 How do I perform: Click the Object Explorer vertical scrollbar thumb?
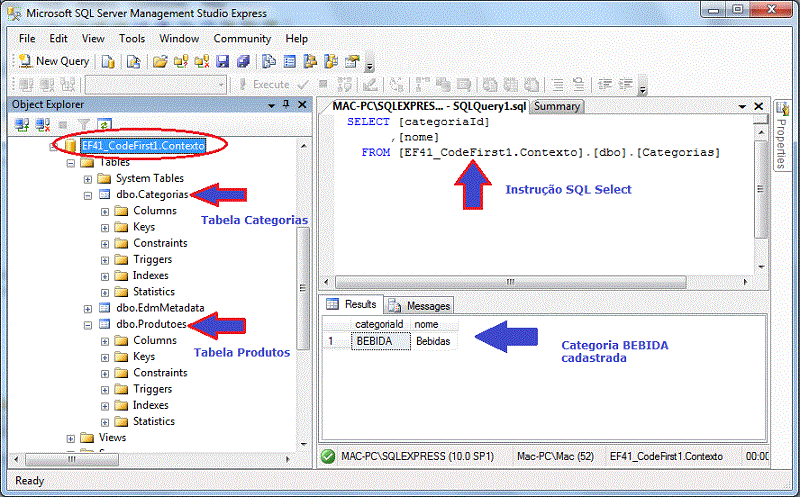tap(303, 288)
